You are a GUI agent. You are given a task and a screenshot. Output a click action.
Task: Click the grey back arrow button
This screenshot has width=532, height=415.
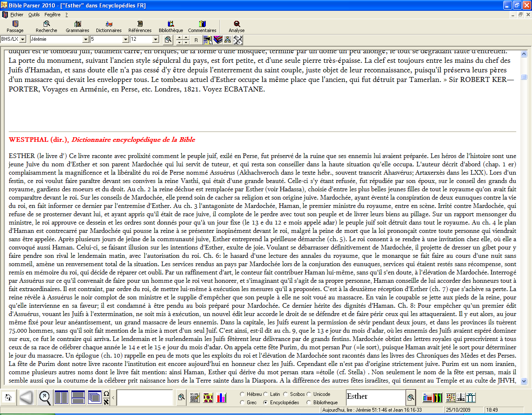[26, 398]
